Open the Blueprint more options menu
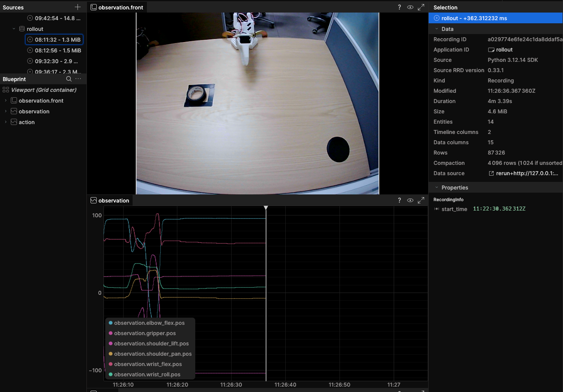Image resolution: width=563 pixels, height=392 pixels. (78, 79)
